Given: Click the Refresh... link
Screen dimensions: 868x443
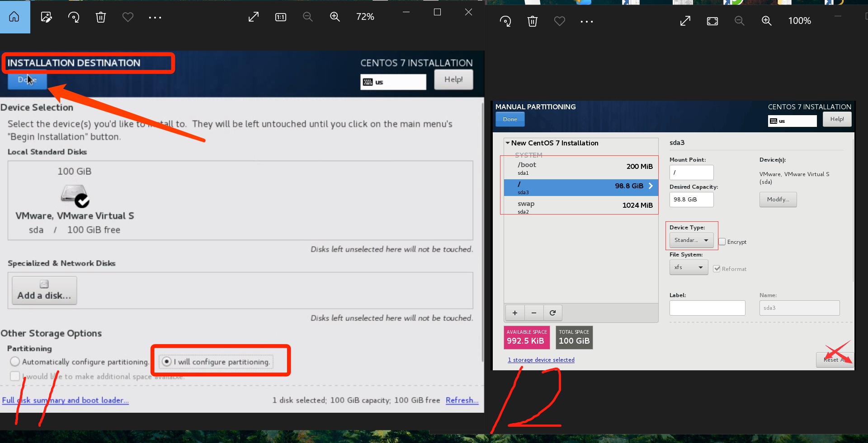Looking at the screenshot, I should coord(462,400).
